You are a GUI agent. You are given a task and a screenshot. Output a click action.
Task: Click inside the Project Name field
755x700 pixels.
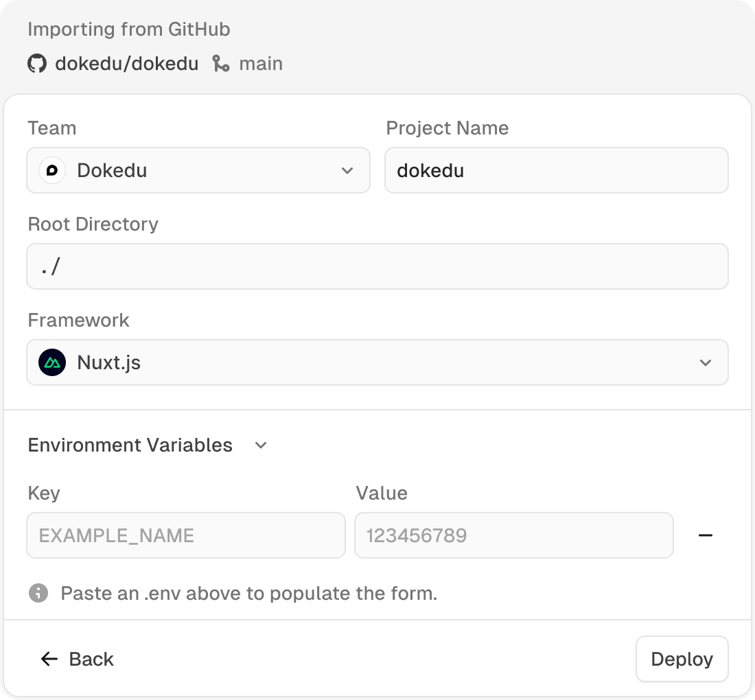point(557,170)
